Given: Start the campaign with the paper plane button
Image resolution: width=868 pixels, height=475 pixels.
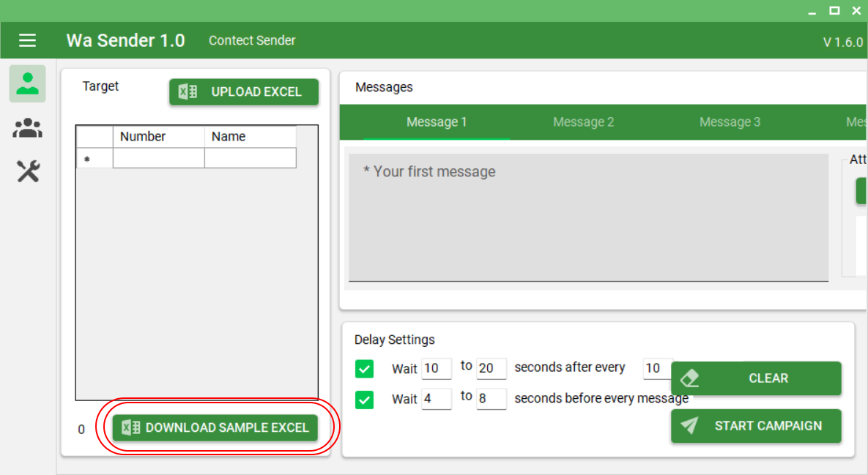Looking at the screenshot, I should pyautogui.click(x=756, y=426).
